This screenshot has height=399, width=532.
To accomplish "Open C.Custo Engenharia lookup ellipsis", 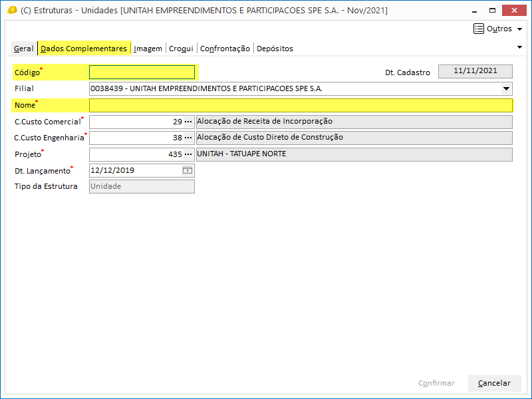I will pos(188,138).
